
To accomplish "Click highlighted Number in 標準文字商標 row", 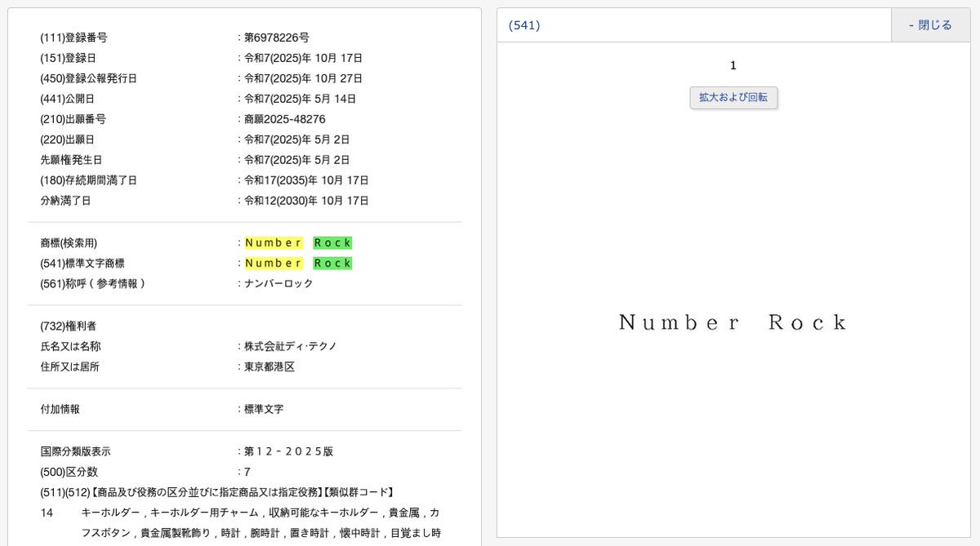I will click(274, 263).
